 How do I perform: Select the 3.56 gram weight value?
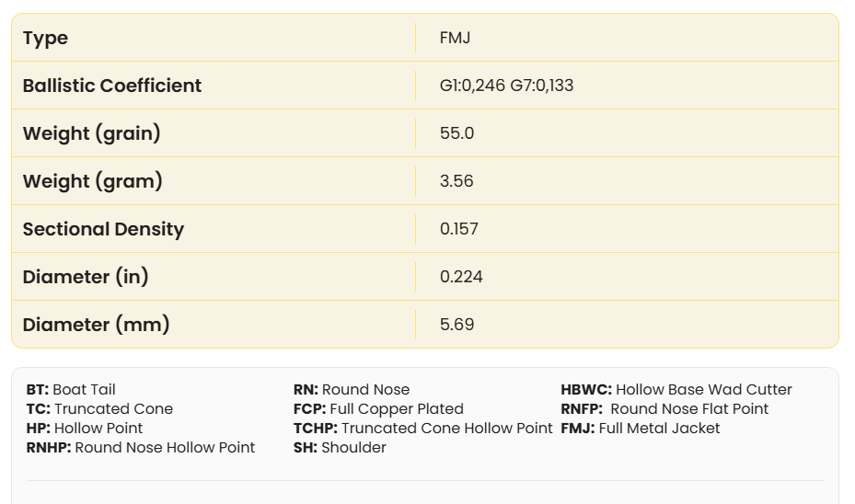pyautogui.click(x=456, y=181)
